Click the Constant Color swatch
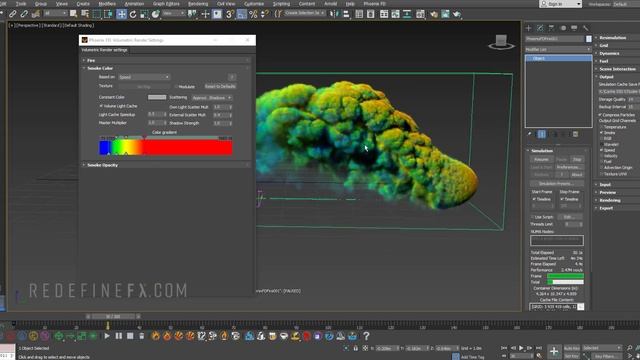Viewport: 640px width, 360px height. [157, 97]
